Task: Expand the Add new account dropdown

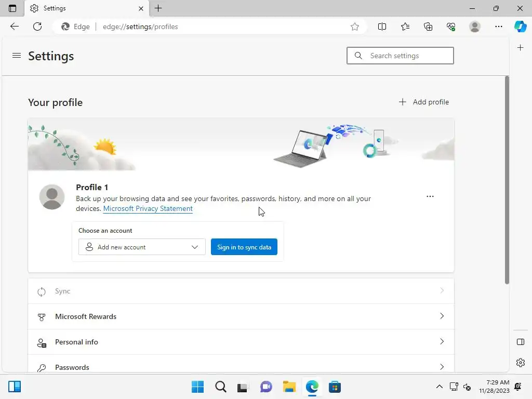Action: point(142,247)
